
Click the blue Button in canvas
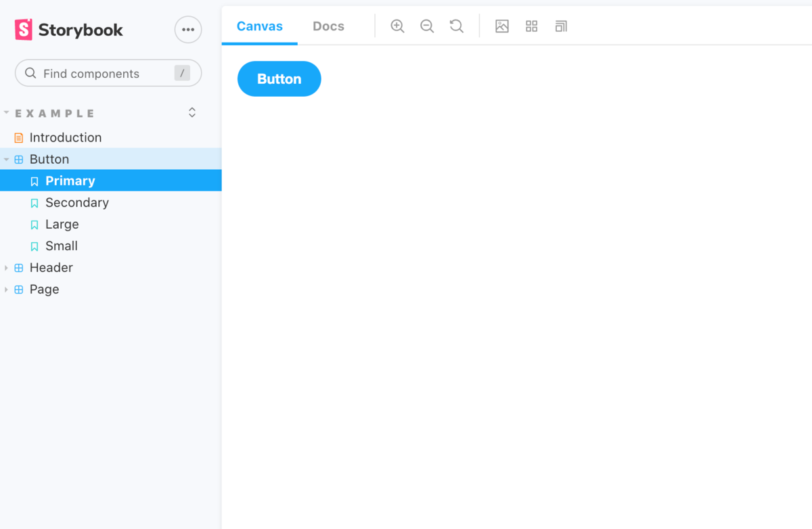279,78
